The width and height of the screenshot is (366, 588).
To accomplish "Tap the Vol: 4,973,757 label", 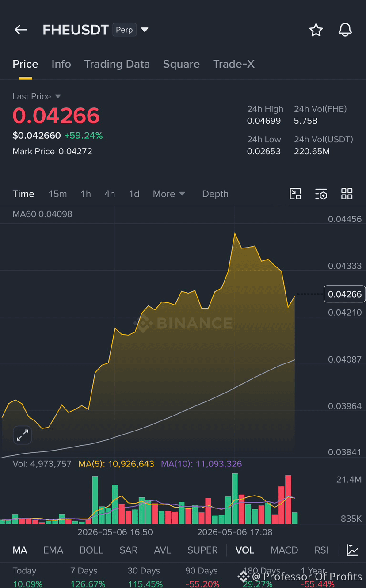I will (x=42, y=464).
